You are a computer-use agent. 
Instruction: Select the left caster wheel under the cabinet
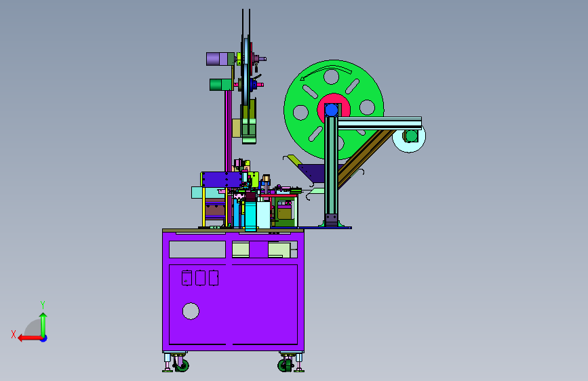point(182,365)
